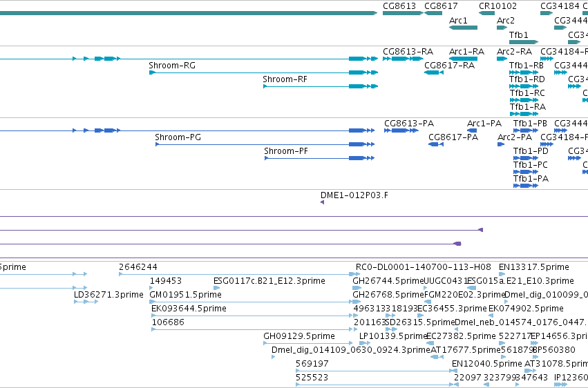Select EST label 106686

click(x=168, y=323)
